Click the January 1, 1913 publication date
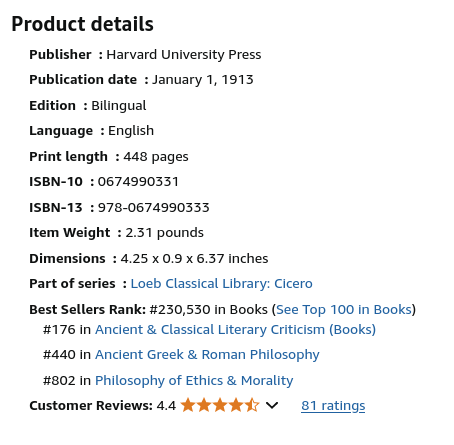Screen dimensions: 454x445 203,80
